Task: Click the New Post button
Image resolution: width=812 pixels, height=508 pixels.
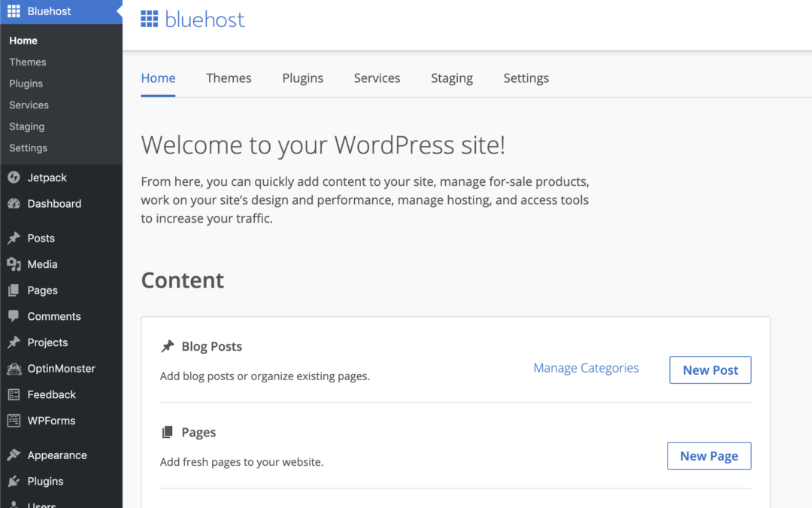Action: pyautogui.click(x=710, y=370)
